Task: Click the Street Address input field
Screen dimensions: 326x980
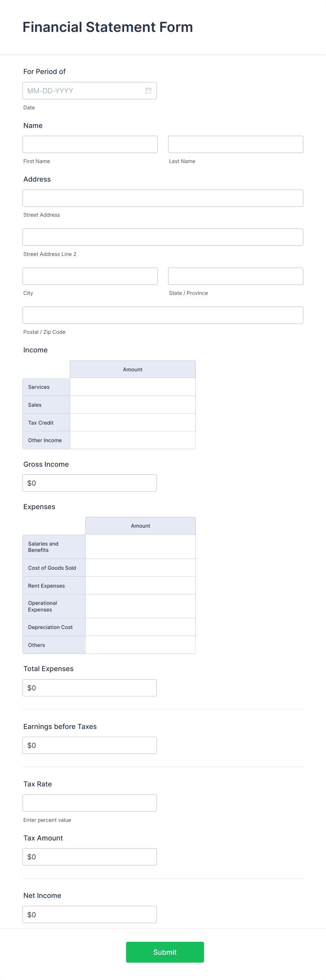Action: pos(163,198)
